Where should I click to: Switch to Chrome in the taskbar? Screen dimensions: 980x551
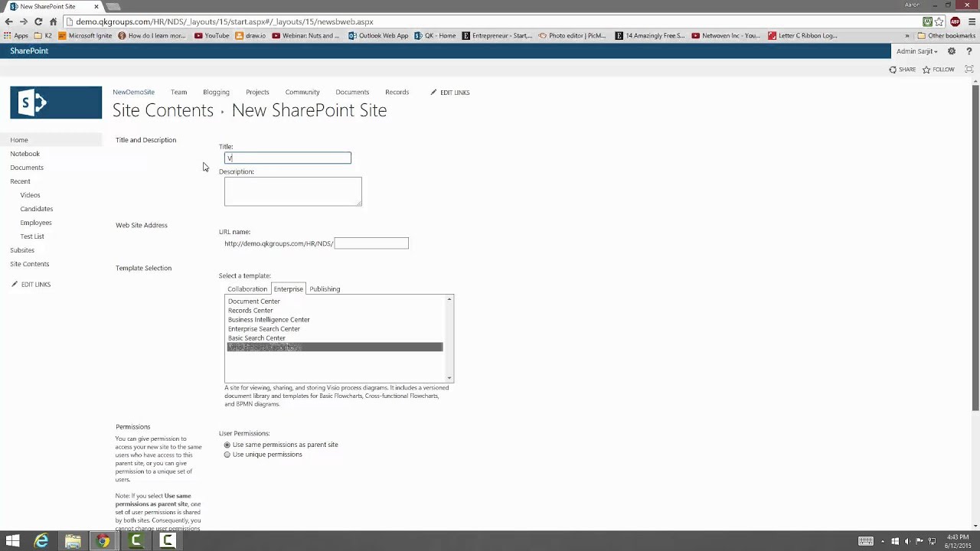click(103, 541)
